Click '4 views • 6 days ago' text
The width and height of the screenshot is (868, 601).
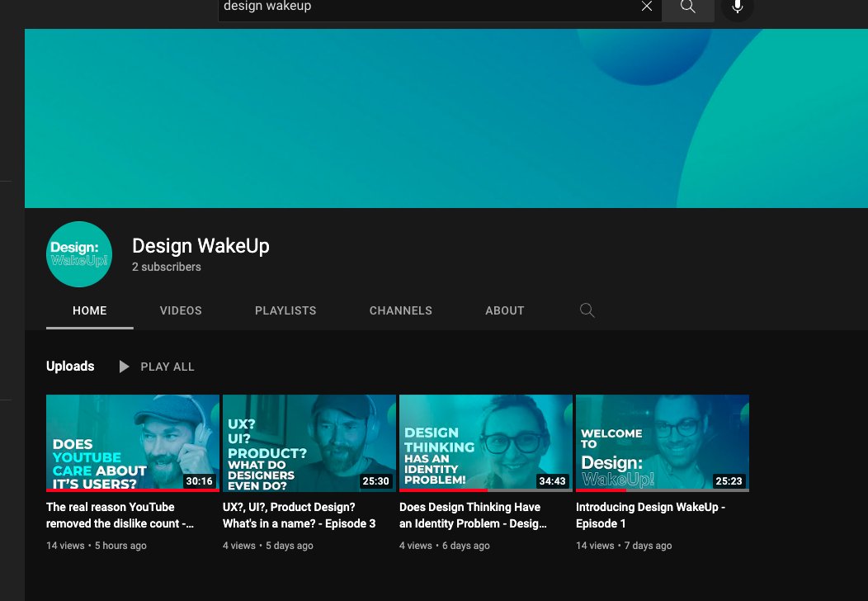coord(445,546)
